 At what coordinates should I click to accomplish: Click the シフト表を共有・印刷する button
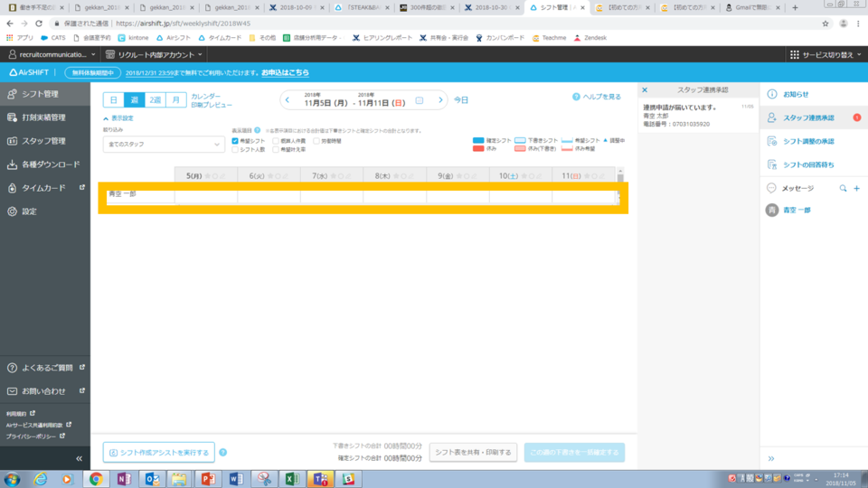tap(473, 453)
